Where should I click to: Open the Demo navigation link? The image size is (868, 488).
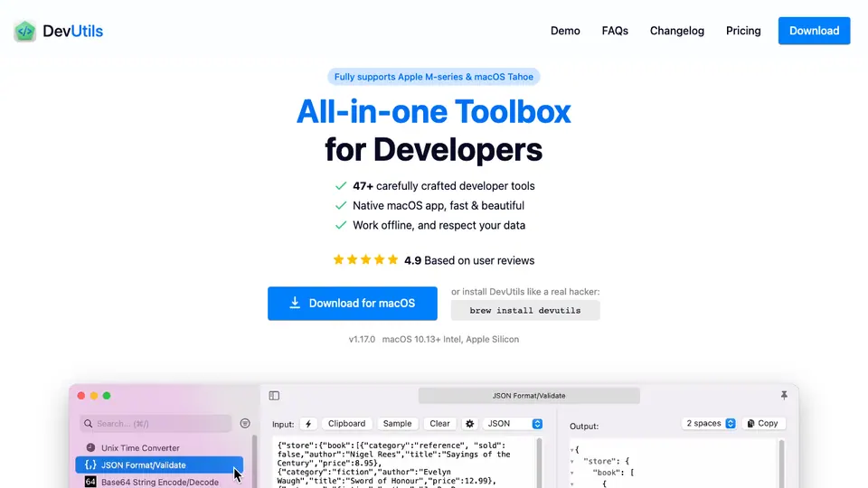pos(565,31)
